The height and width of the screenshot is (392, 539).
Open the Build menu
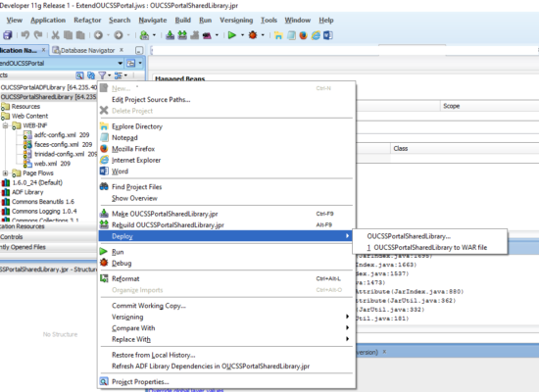point(183,20)
